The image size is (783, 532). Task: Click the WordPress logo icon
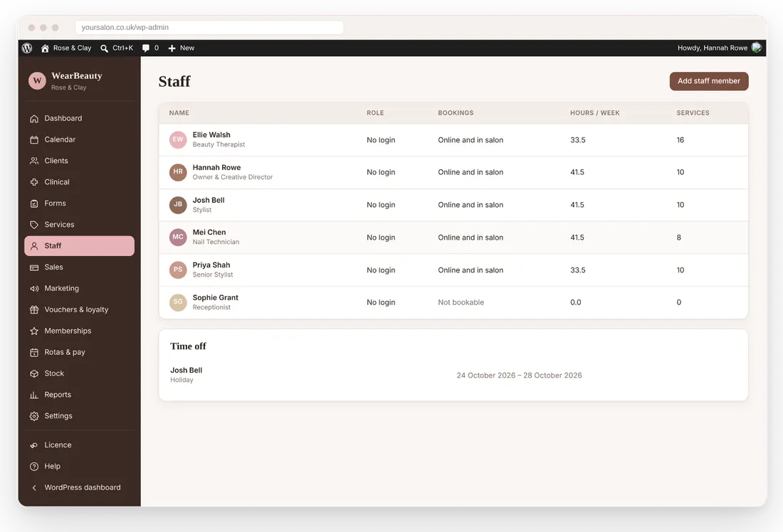(27, 48)
